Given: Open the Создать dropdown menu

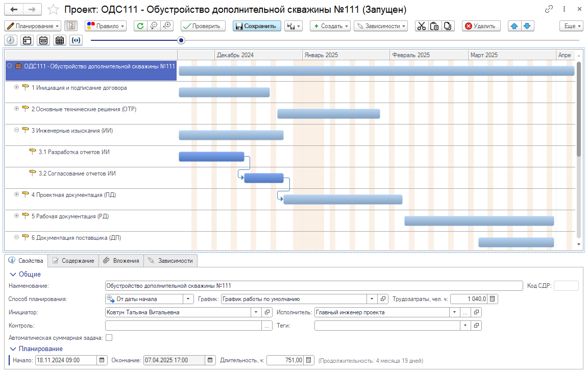Looking at the screenshot, I should tap(330, 26).
